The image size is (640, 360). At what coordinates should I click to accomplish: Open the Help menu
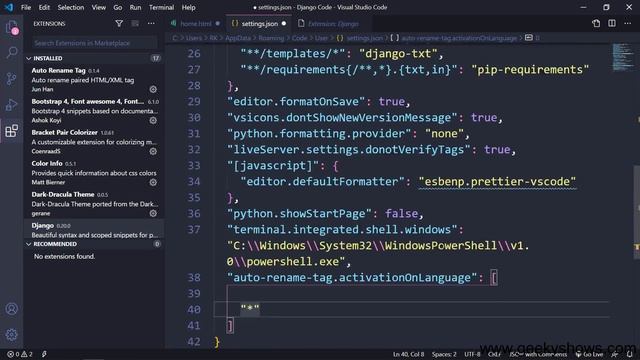pyautogui.click(x=188, y=7)
